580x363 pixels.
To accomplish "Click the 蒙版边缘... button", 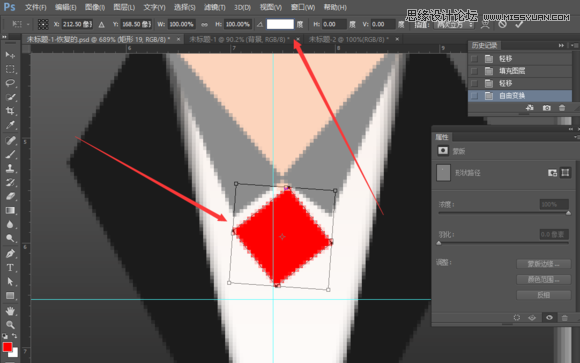I will tap(543, 264).
